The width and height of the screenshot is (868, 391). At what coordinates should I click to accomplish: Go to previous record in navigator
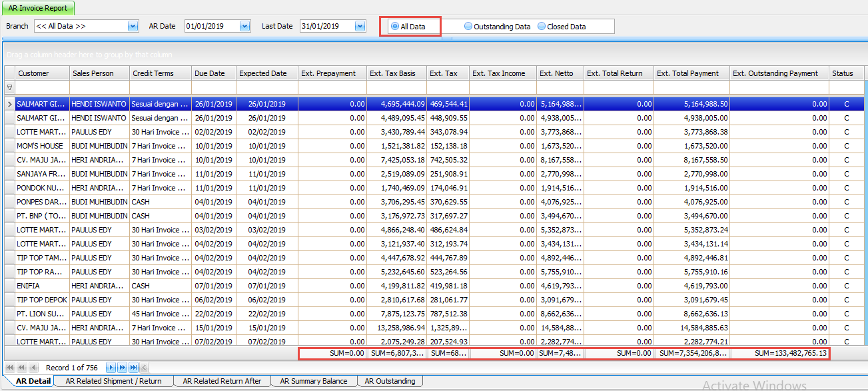click(x=33, y=368)
